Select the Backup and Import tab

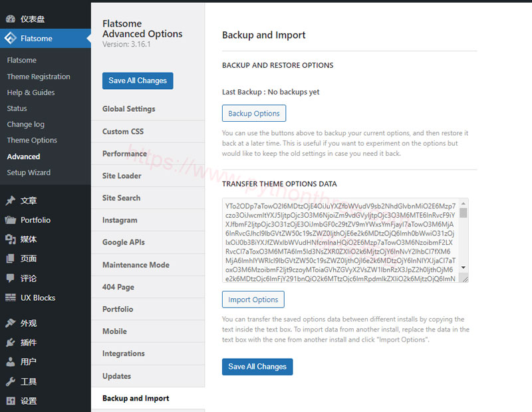pos(148,399)
